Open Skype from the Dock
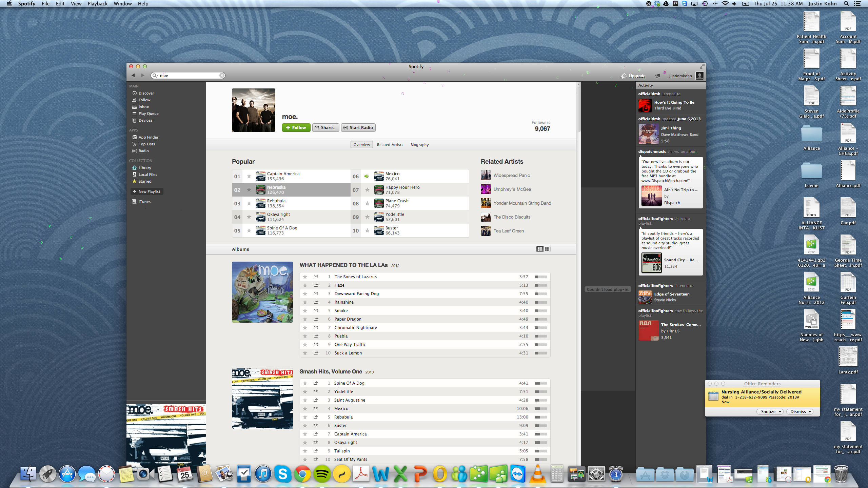The width and height of the screenshot is (868, 488). point(282,473)
